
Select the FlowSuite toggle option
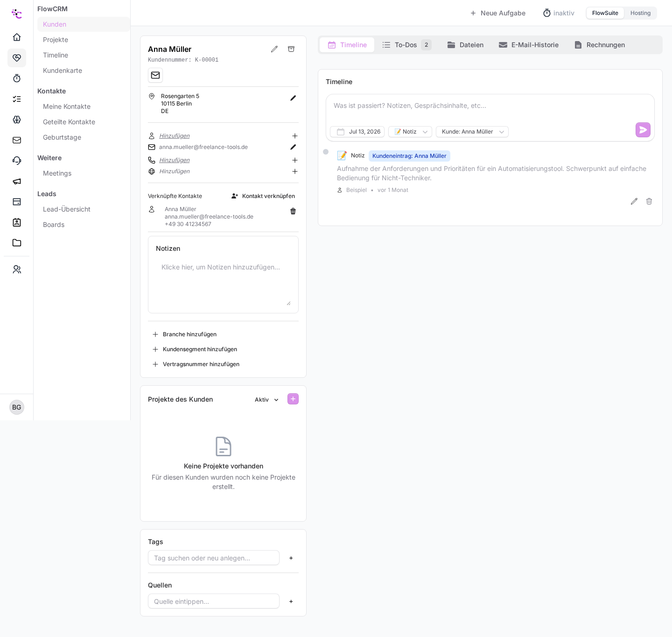point(605,13)
